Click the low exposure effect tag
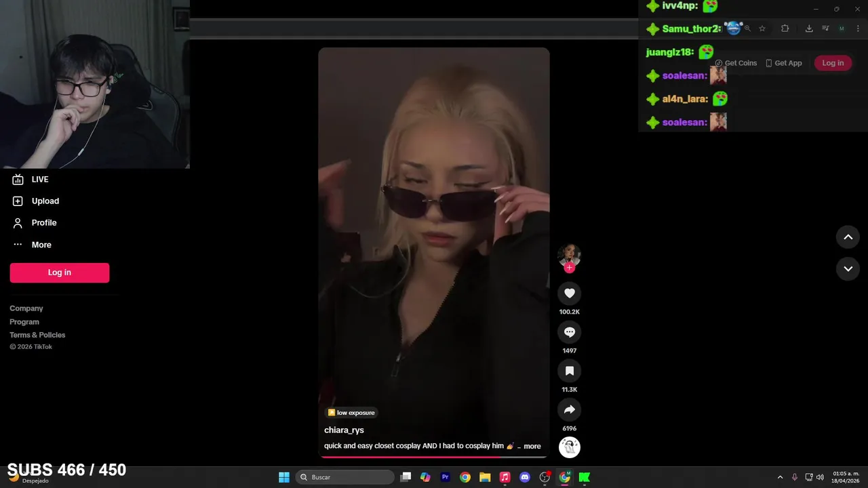868x488 pixels. tap(351, 413)
